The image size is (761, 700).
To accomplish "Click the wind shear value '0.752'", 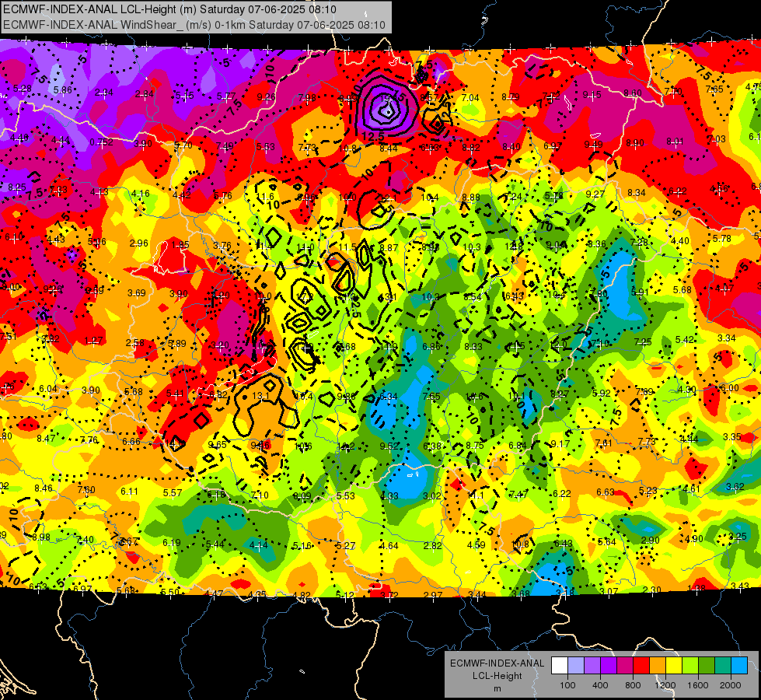I will 101,142.
